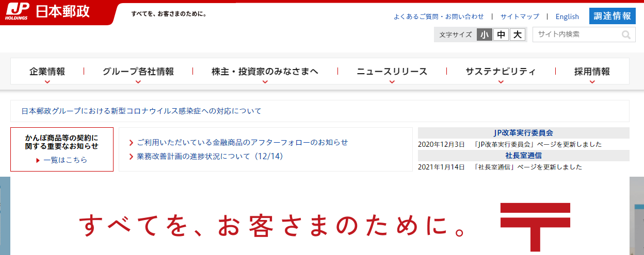Viewport: 644px width, 255px height.
Task: Expand the 株主・投資家のみなさまへ menu chevron
Action: (265, 81)
